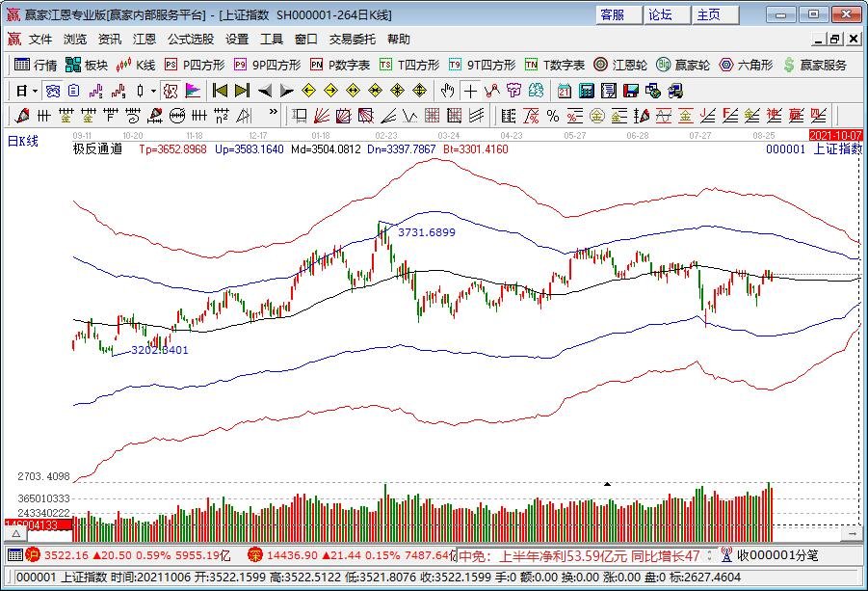Image resolution: width=868 pixels, height=591 pixels.
Task: Expand the candlestick chart type dropdown arrow
Action: (153, 91)
